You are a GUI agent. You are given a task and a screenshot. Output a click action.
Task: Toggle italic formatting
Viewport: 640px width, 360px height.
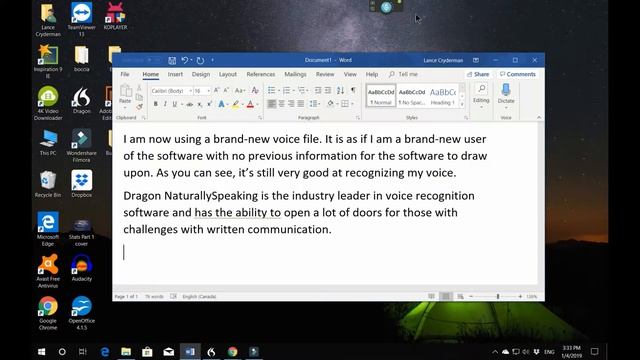coord(165,104)
